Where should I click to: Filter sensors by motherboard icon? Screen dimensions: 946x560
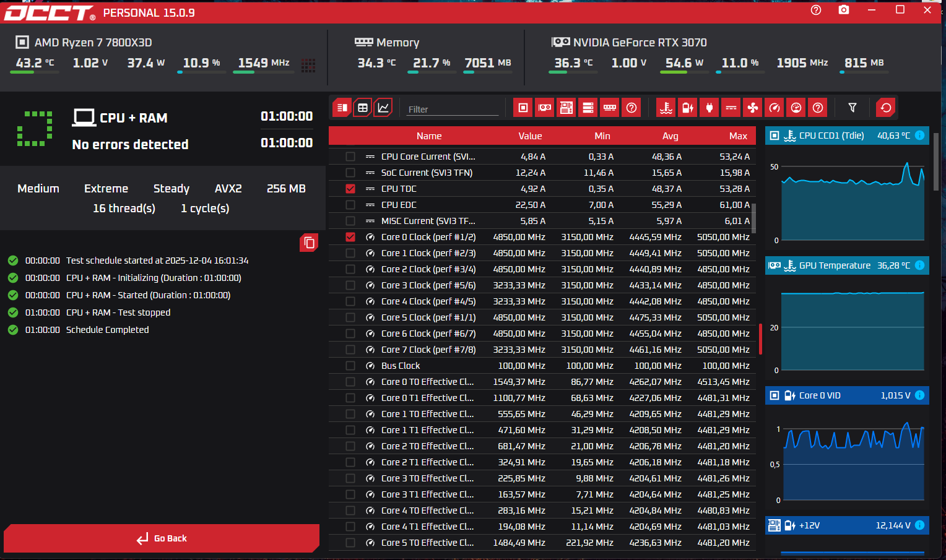(x=566, y=108)
